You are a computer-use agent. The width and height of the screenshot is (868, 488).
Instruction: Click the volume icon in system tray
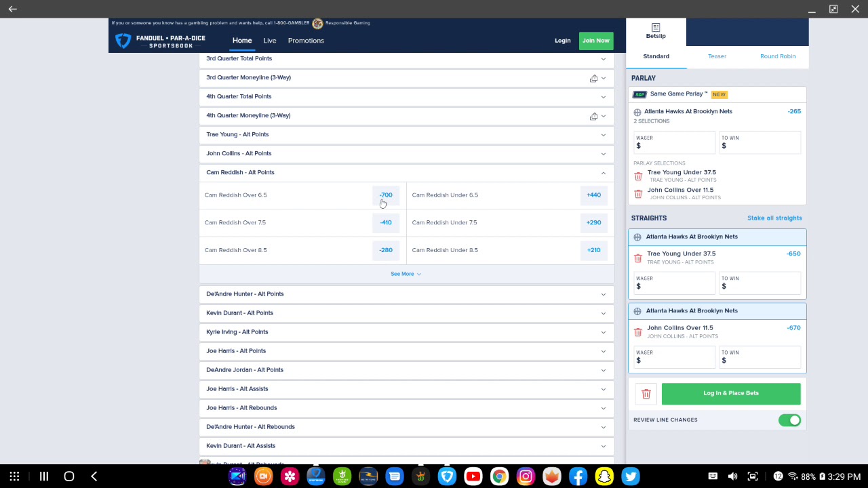tap(732, 476)
